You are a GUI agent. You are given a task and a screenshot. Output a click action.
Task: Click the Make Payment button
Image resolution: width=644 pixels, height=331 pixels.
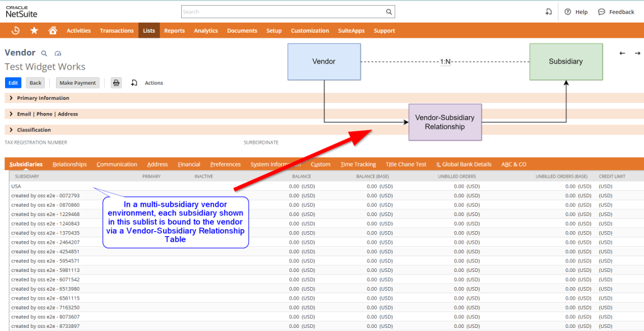click(77, 83)
